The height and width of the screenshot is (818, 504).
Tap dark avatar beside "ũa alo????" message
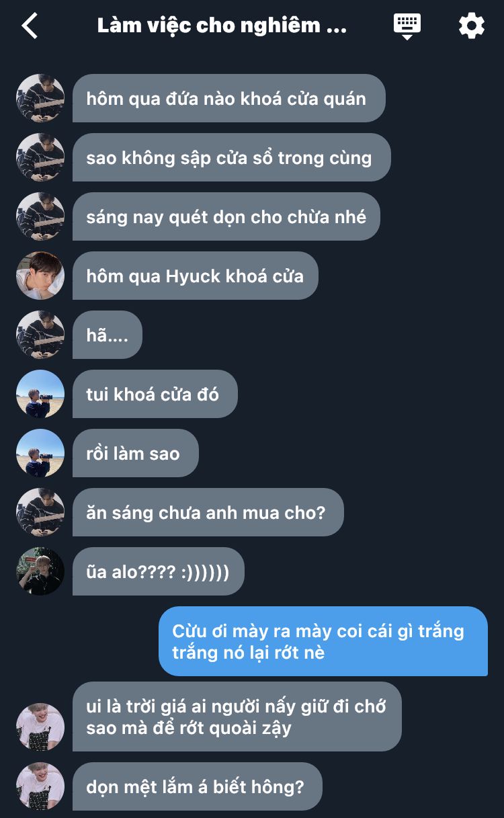40,571
